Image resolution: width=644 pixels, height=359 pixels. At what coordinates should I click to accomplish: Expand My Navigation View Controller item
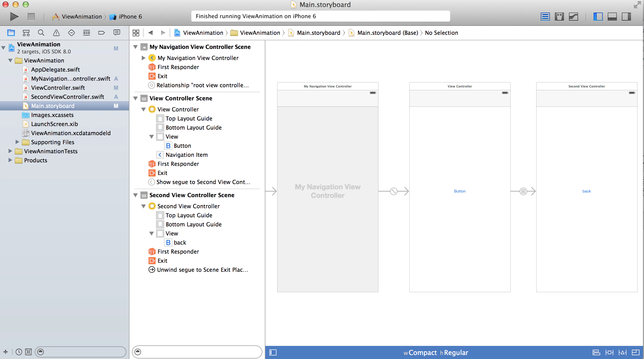(x=144, y=58)
